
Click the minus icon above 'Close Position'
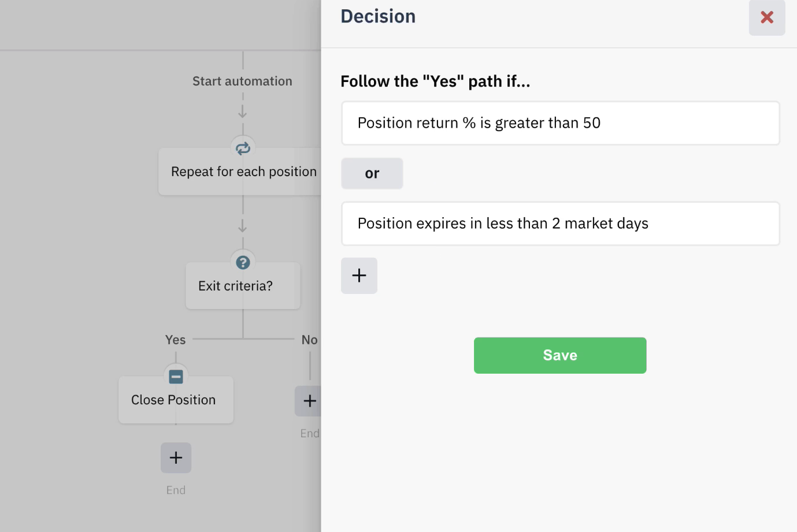[175, 376]
